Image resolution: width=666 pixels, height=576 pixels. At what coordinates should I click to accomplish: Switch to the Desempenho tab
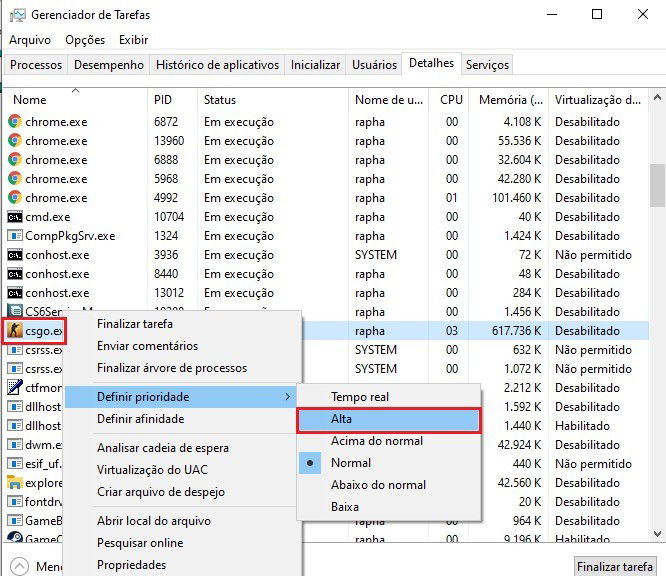[x=109, y=65]
